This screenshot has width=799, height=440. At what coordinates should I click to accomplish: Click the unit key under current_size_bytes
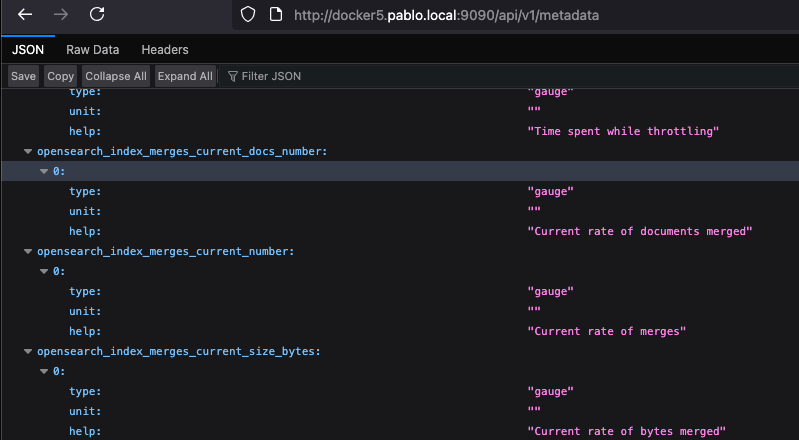coord(85,411)
